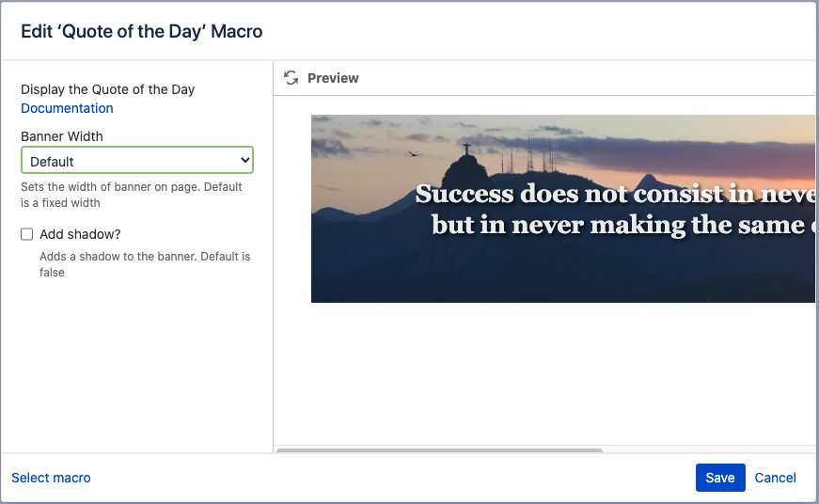Image resolution: width=819 pixels, height=504 pixels.
Task: Click the Banner Width dropdown chevron arrow
Action: [245, 161]
